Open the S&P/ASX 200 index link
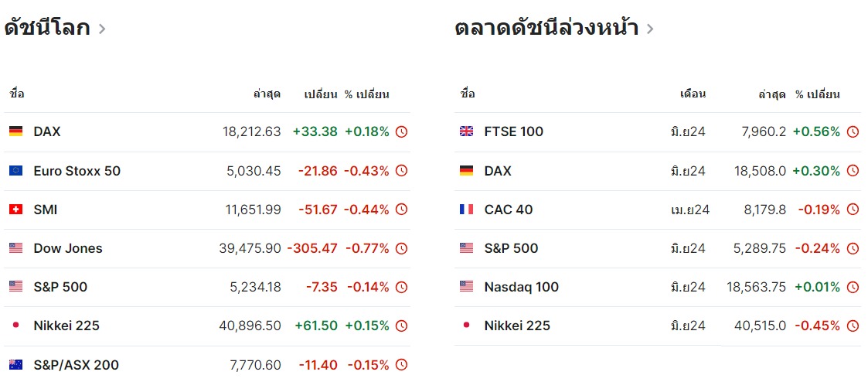 click(x=76, y=365)
